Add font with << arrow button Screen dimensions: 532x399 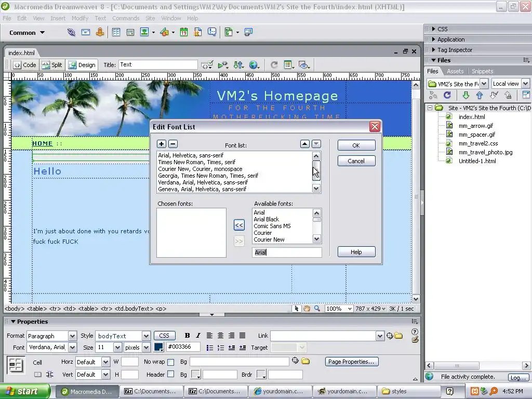239,225
